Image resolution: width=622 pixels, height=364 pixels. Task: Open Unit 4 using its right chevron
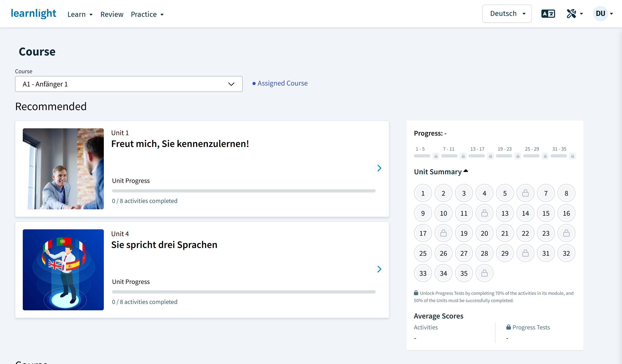(x=379, y=269)
